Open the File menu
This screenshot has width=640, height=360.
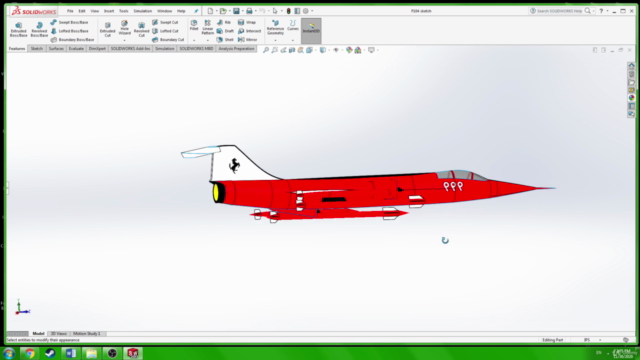tap(70, 11)
